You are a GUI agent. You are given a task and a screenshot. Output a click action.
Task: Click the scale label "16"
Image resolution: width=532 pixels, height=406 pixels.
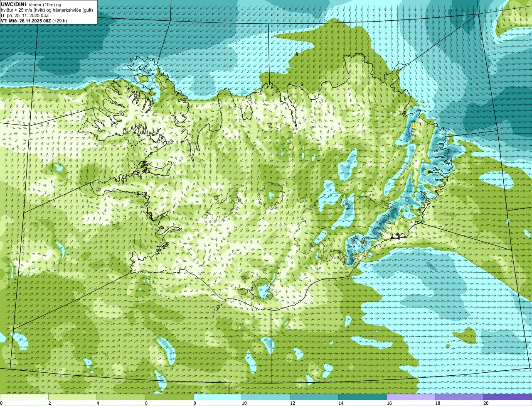tap(389, 403)
